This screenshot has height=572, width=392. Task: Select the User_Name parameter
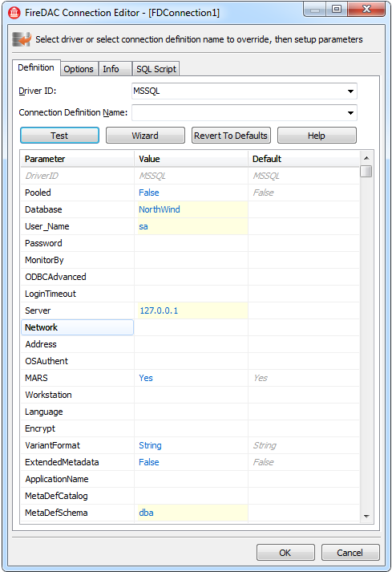77,226
